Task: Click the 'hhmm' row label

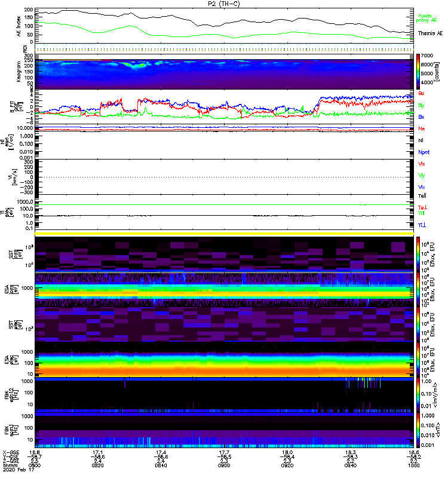Action: tap(9, 465)
